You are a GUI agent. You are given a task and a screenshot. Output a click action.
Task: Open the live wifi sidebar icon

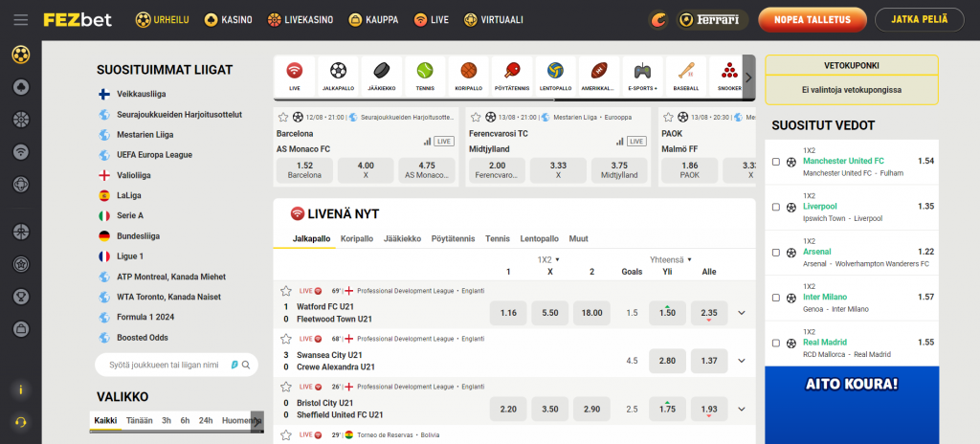point(21,151)
